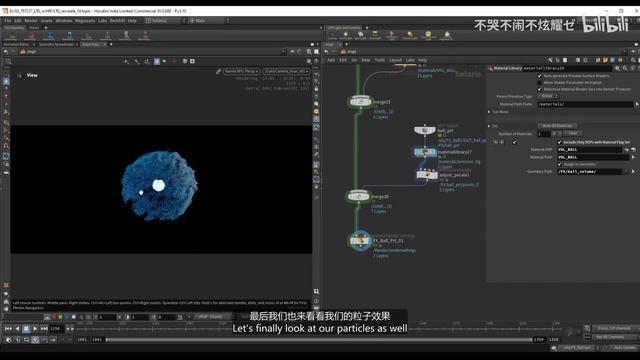Viewport: 640px width, 360px height.
Task: Select the adjust_pscale1 node
Action: pos(427,175)
